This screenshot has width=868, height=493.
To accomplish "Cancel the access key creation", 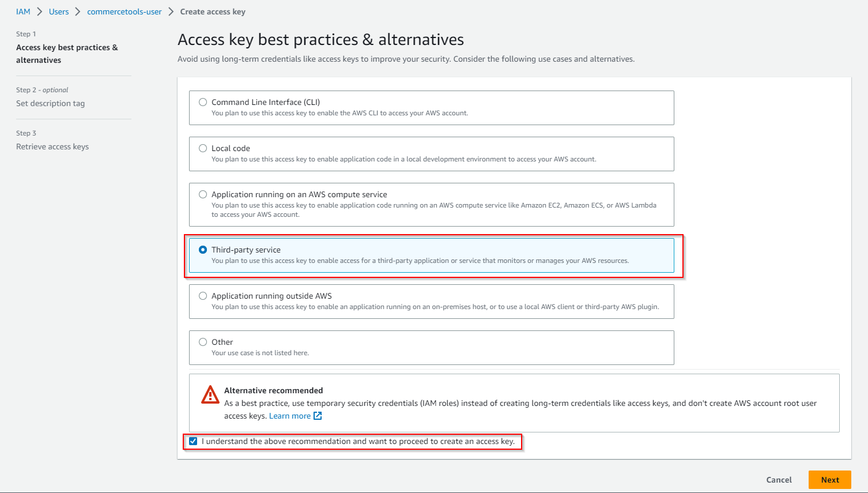I will pos(779,480).
